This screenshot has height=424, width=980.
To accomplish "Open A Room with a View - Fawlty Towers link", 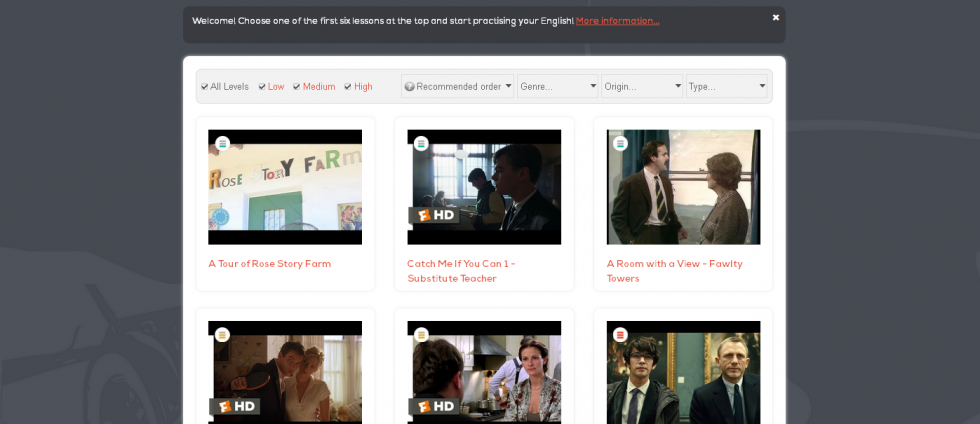I will 675,271.
